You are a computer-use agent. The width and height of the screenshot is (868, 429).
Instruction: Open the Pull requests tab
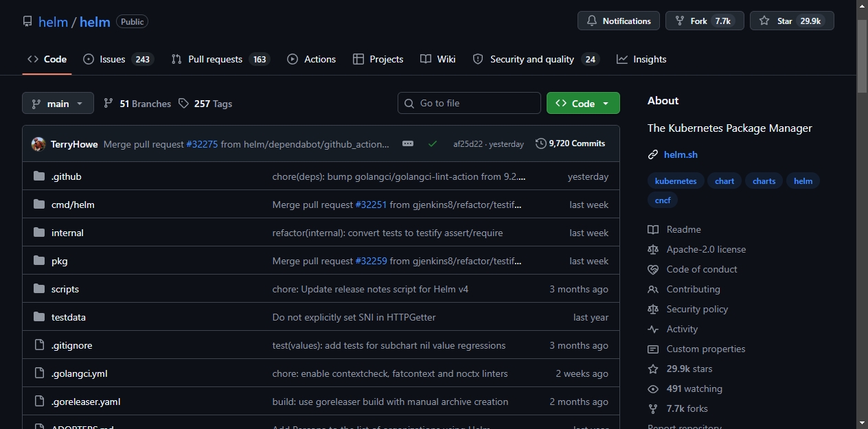pos(220,59)
